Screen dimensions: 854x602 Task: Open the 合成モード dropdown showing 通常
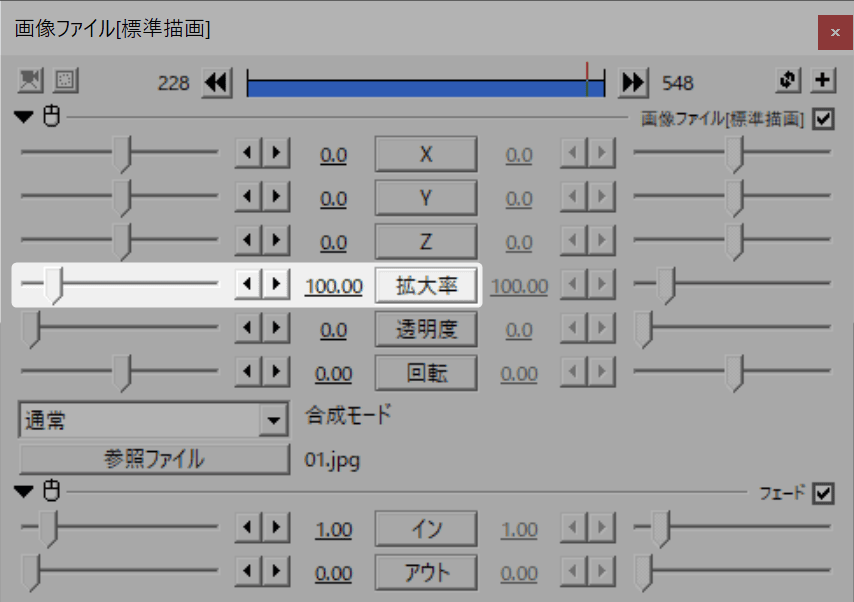point(272,419)
